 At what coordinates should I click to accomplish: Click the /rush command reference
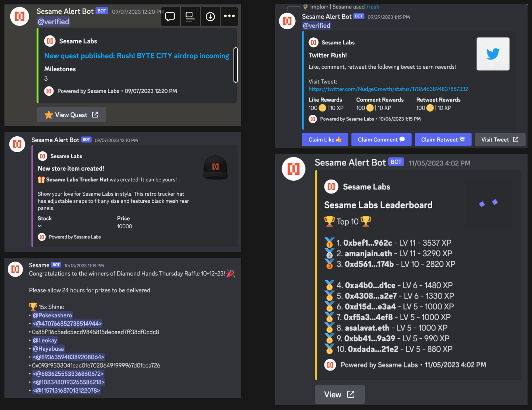(x=373, y=7)
